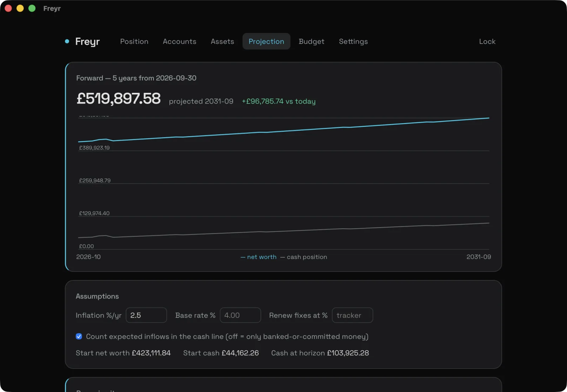
Task: Disable counting expected inflows checkbox
Action: pyautogui.click(x=79, y=336)
